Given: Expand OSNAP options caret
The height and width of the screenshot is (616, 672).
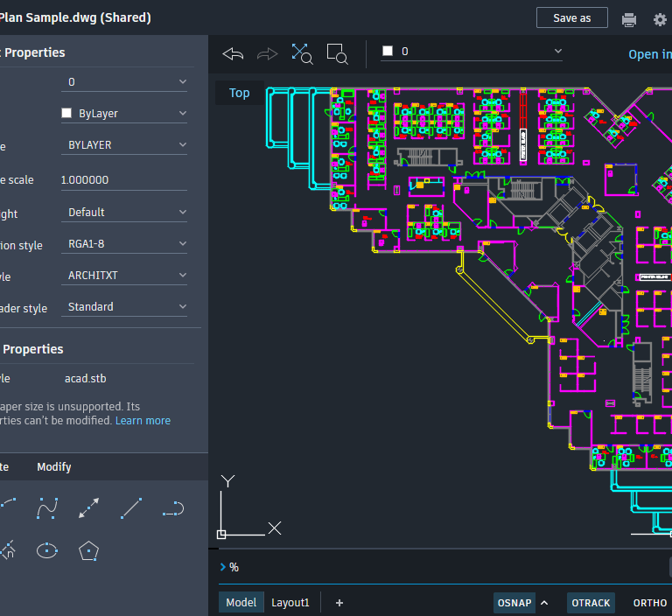Looking at the screenshot, I should [545, 603].
